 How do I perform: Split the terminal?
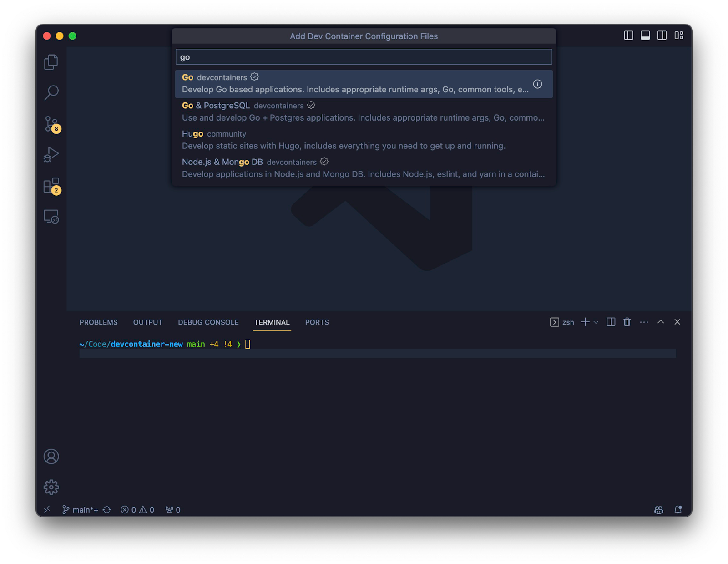pyautogui.click(x=611, y=322)
